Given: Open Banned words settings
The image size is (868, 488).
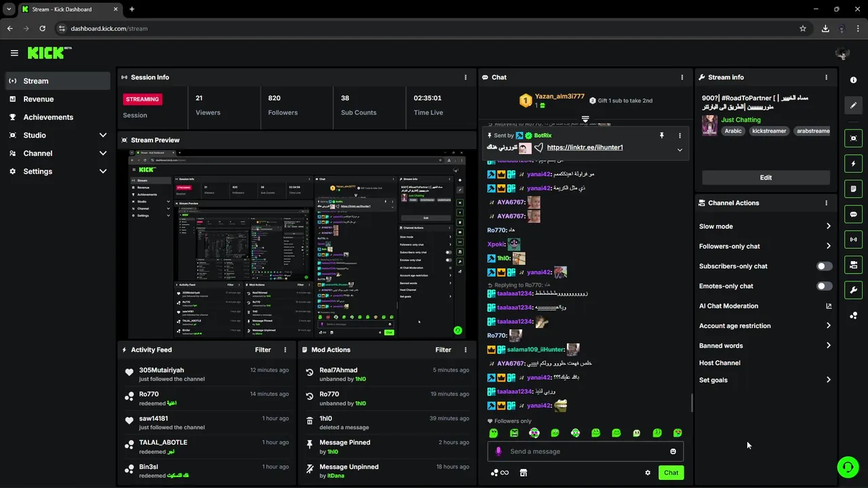Looking at the screenshot, I should click(765, 346).
